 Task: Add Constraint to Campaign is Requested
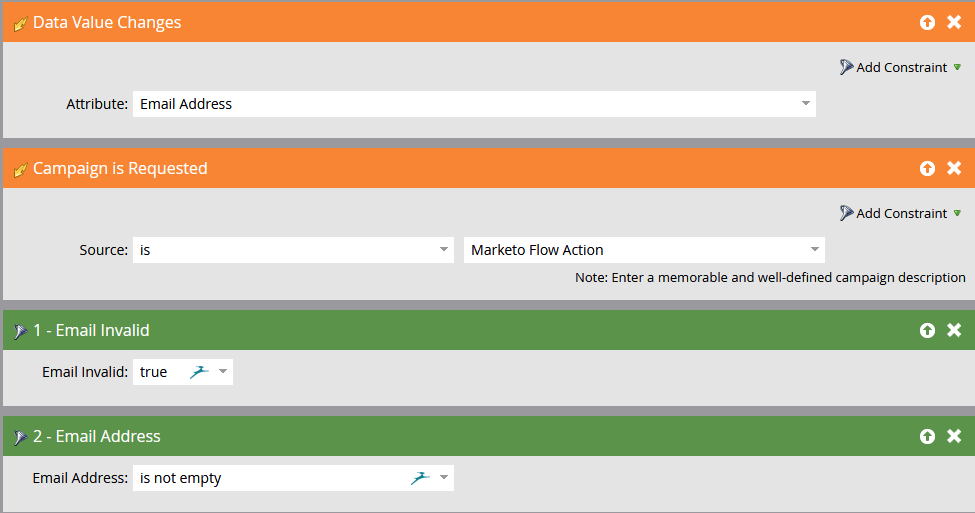(900, 213)
